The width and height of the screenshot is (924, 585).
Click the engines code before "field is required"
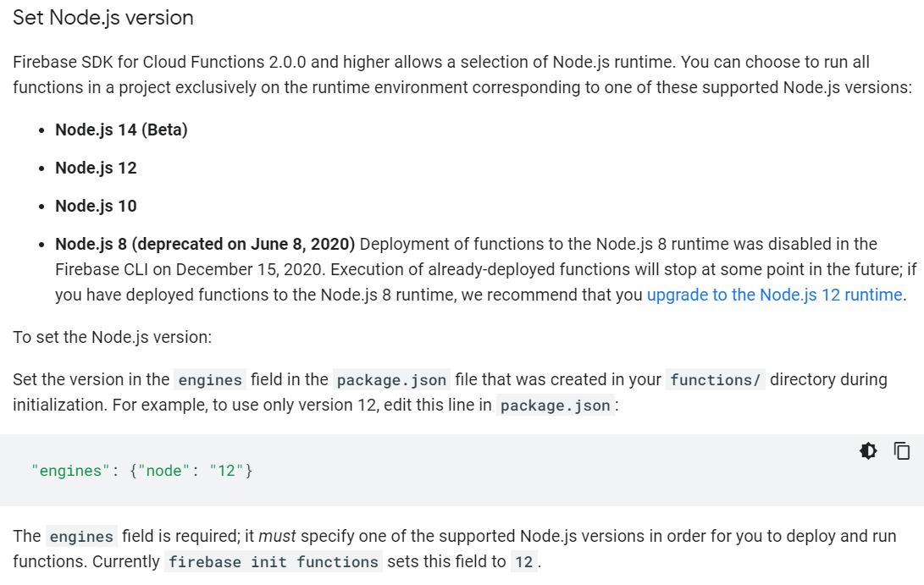81,537
